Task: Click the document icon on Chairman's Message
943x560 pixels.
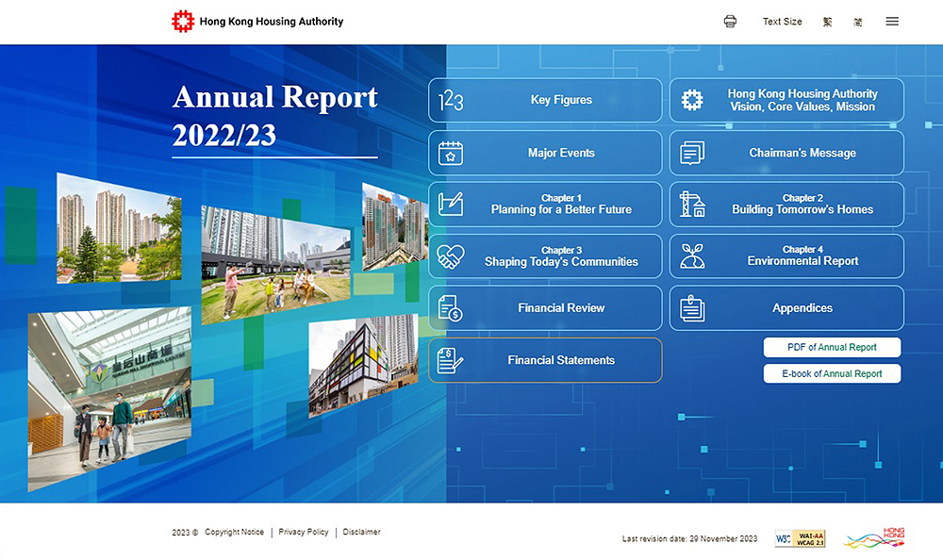Action: pos(692,153)
